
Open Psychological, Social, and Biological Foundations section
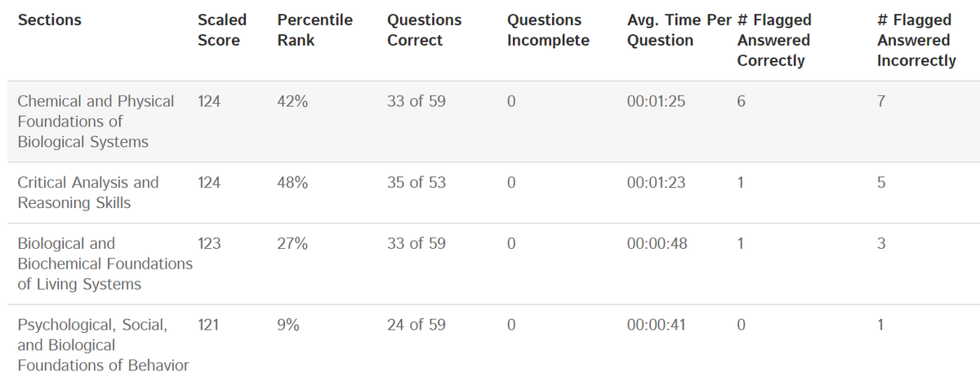102,345
